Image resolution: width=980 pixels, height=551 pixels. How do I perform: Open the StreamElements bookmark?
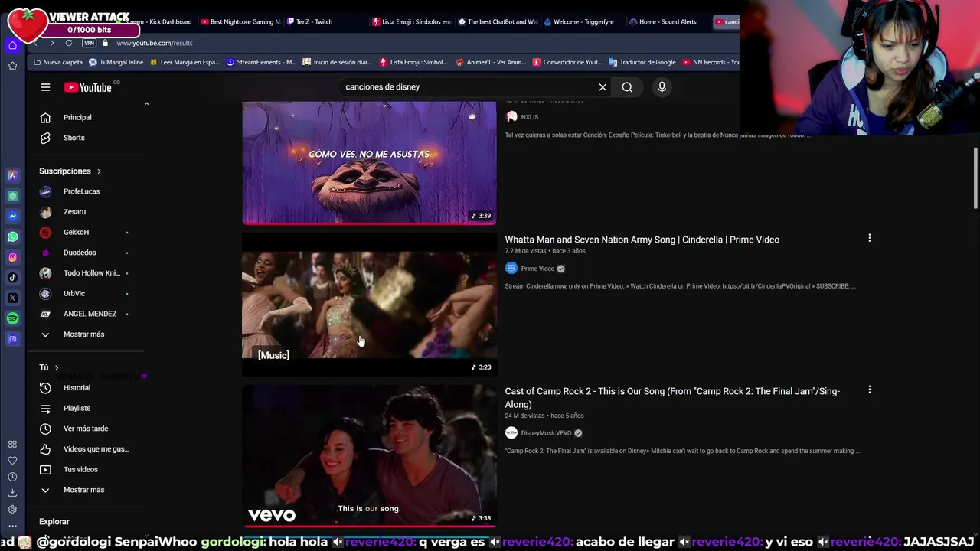261,62
